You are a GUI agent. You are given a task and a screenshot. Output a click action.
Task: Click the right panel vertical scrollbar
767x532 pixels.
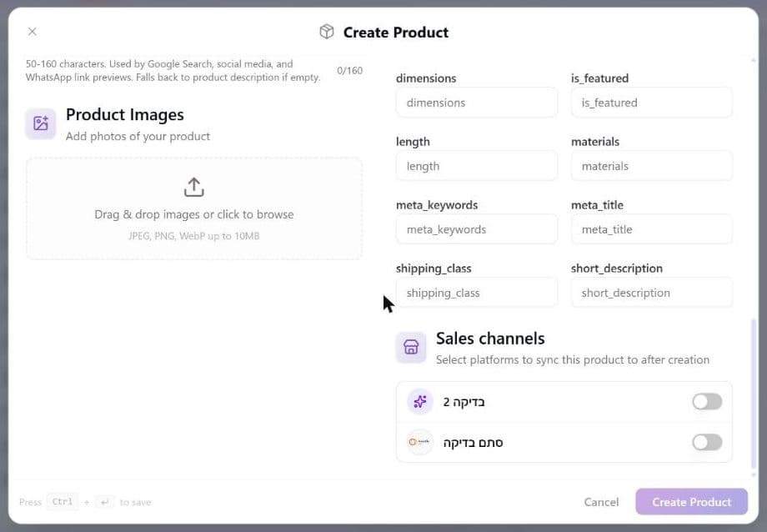coord(754,394)
